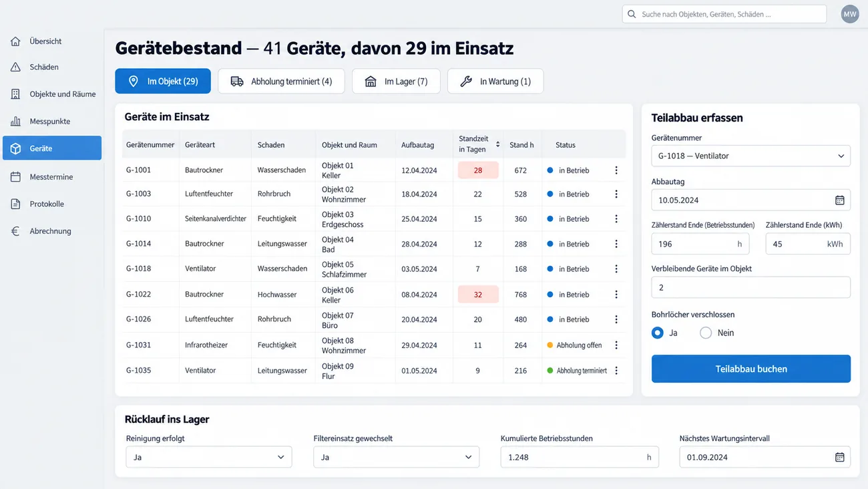The image size is (868, 489).
Task: Select Nein for Bohrlöcher verschlossen
Action: pos(706,333)
